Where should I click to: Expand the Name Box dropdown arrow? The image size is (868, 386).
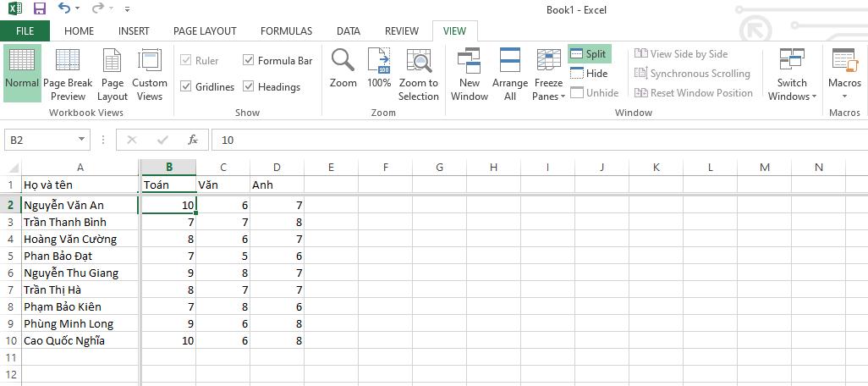coord(82,140)
